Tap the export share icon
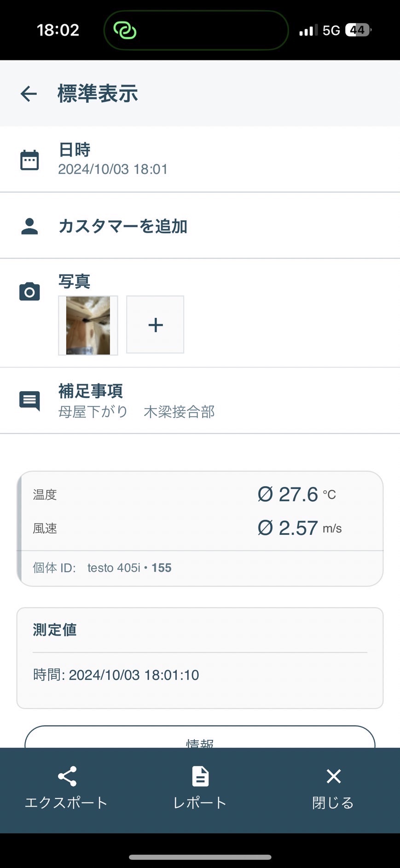Image resolution: width=400 pixels, height=868 pixels. point(67,777)
